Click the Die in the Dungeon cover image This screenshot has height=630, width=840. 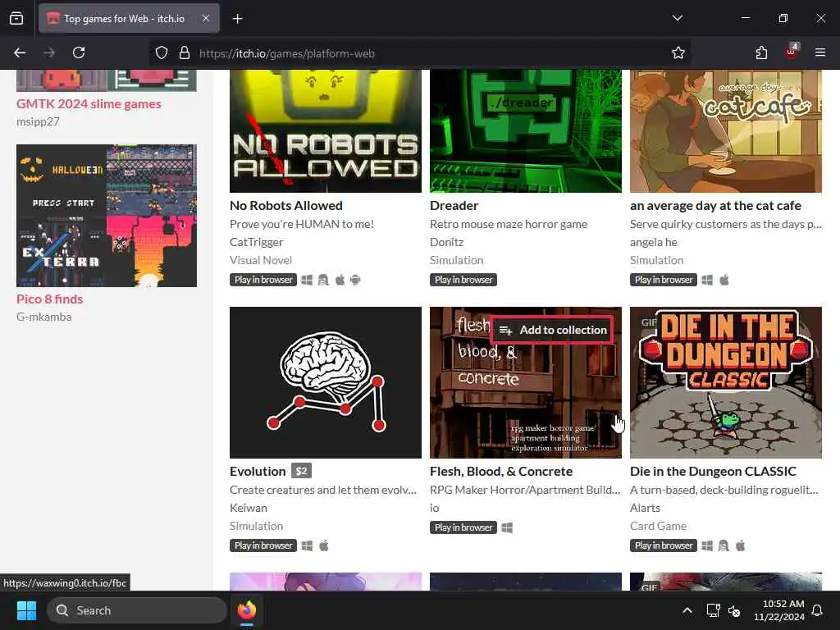tap(725, 382)
